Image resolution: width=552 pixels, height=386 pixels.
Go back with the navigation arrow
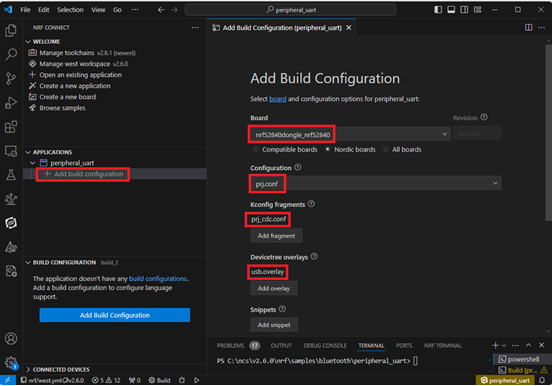pyautogui.click(x=161, y=10)
